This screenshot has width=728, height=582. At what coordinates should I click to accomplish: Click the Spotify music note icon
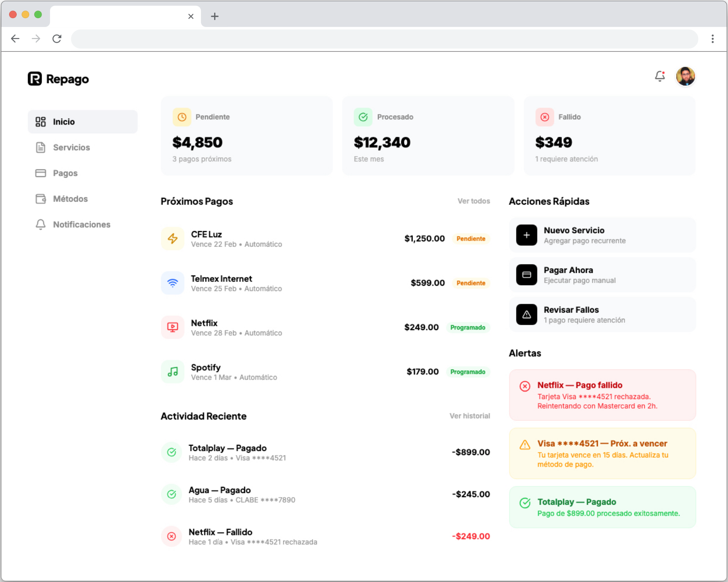[173, 372]
